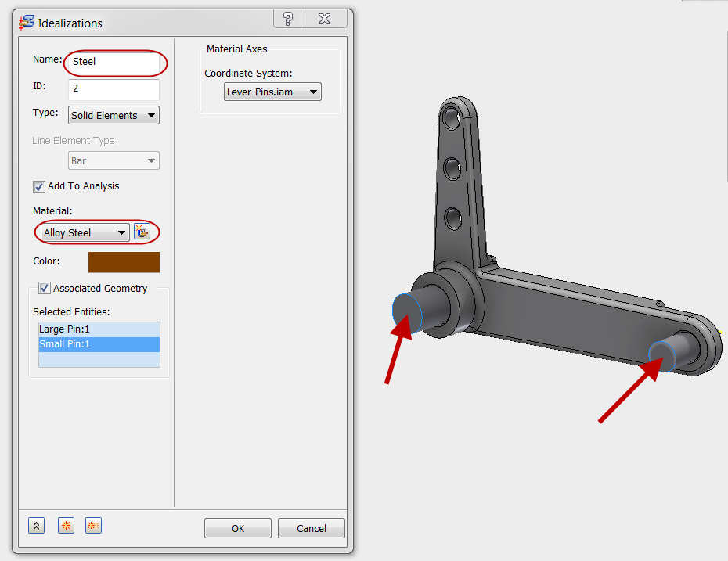
Task: Click the Idealizations title bar icon
Action: tap(27, 22)
